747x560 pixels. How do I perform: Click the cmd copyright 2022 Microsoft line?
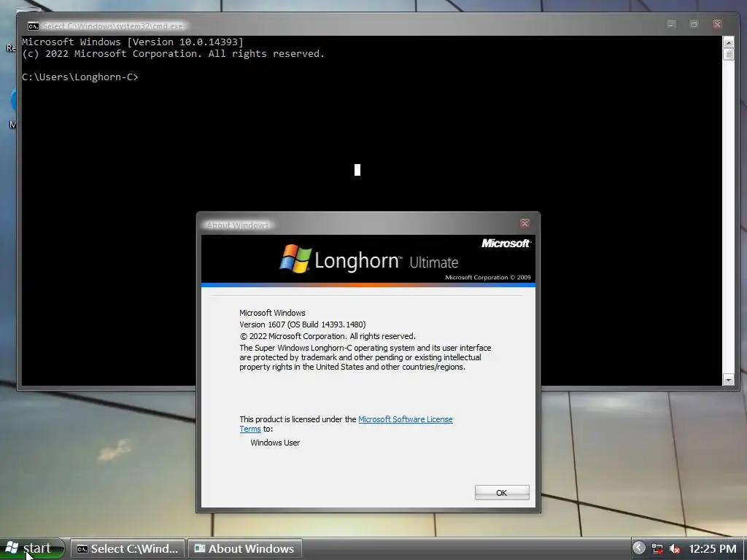(174, 54)
